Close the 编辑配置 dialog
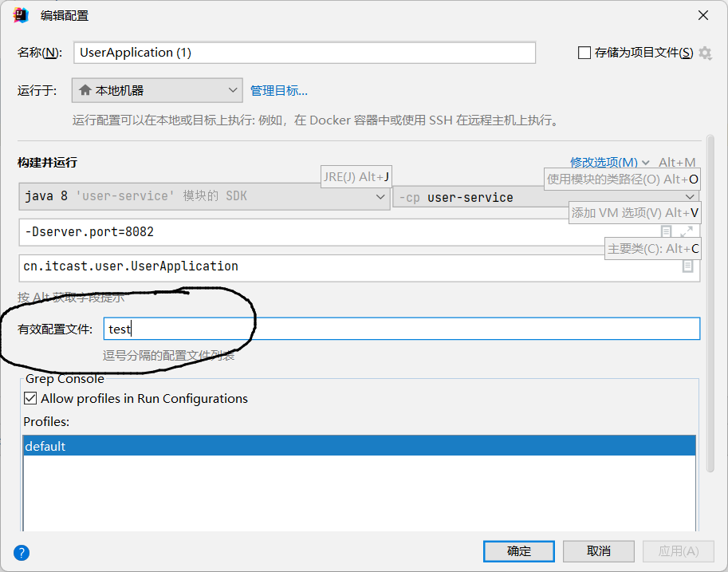Viewport: 728px width, 572px height. point(703,15)
